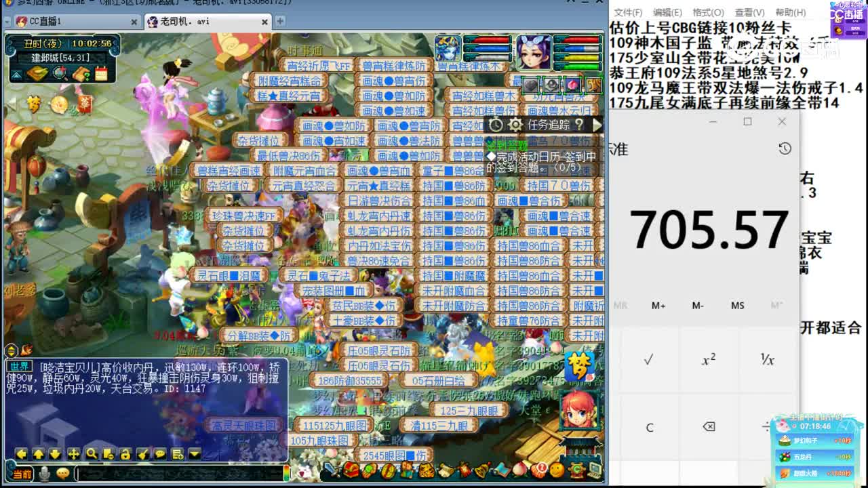This screenshot has height=488, width=868.
Task: Click the calculator square root button
Action: (x=648, y=360)
